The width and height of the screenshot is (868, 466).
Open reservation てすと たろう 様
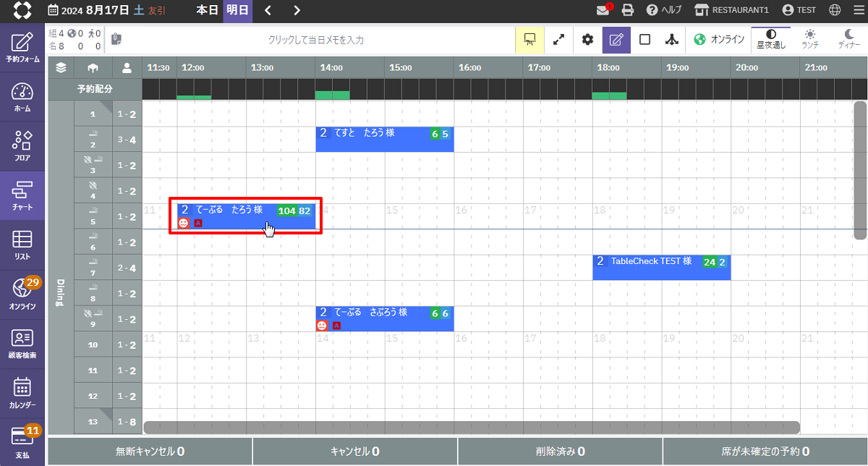[x=385, y=139]
